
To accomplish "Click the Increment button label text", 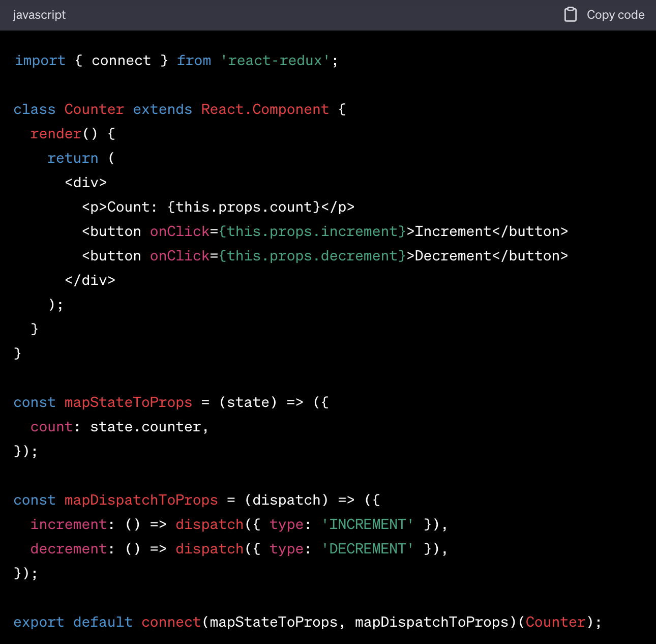I will (451, 231).
